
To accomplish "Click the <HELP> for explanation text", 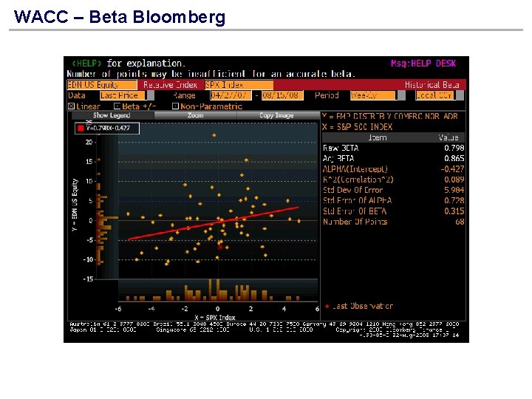I will click(x=129, y=64).
